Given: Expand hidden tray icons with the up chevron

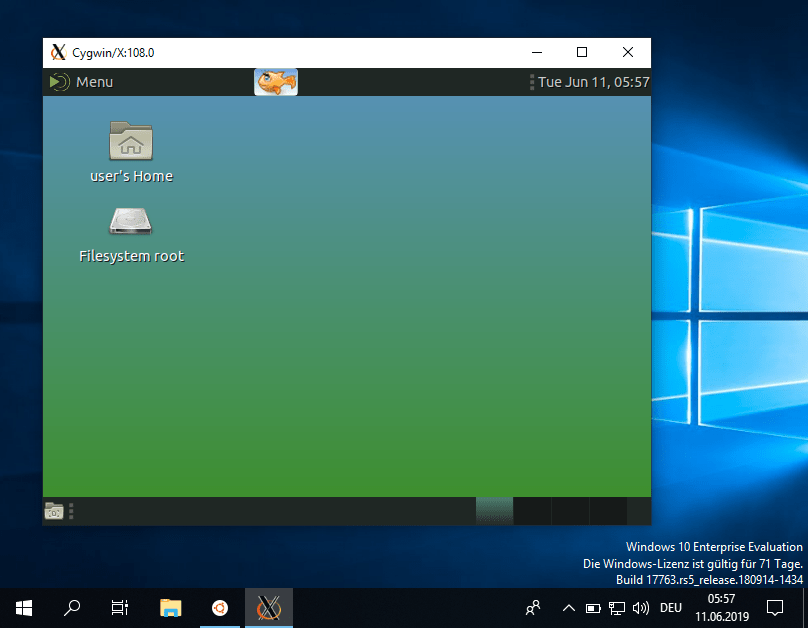Looking at the screenshot, I should coord(568,607).
